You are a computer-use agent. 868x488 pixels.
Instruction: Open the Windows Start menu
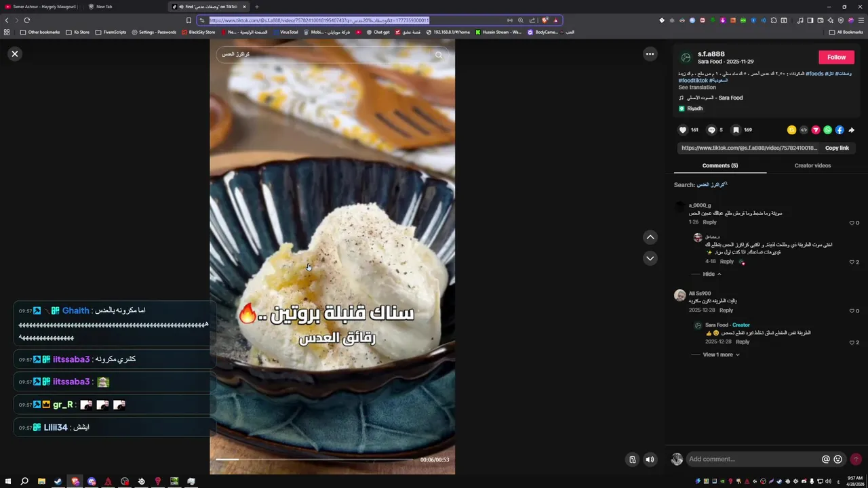pyautogui.click(x=8, y=481)
